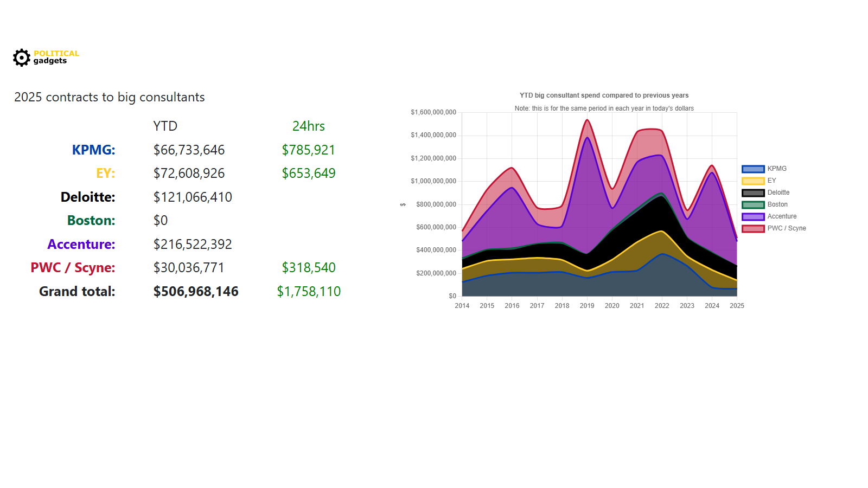Viewport: 868px width, 488px height.
Task: Select the Boston: row label
Action: (x=91, y=221)
